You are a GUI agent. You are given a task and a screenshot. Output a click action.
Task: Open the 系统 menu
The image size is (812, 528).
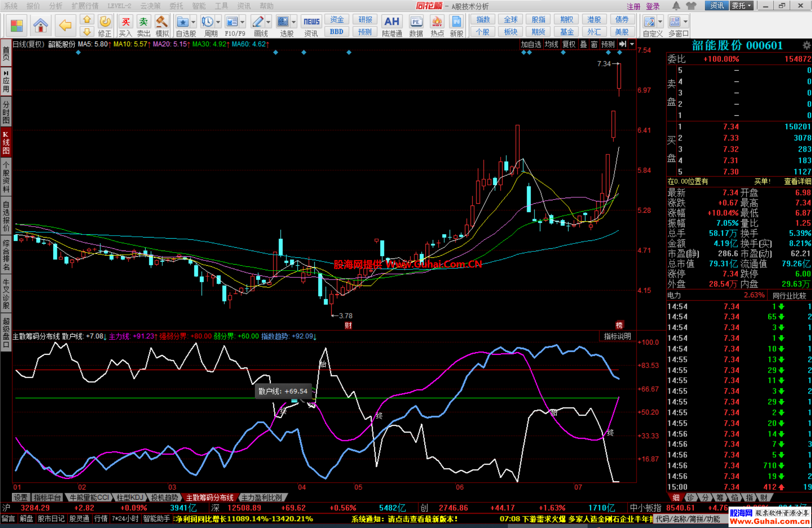coord(11,6)
